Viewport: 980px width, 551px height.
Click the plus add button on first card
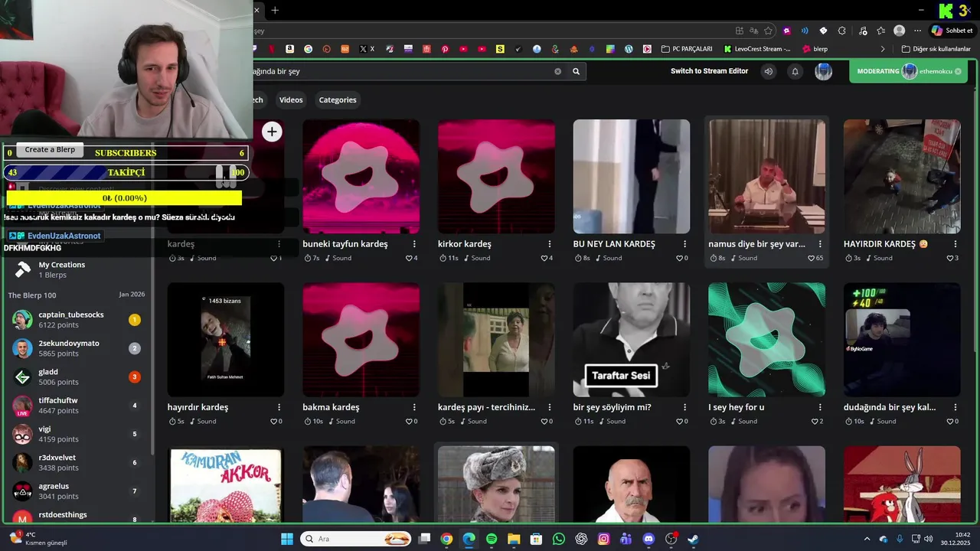272,132
